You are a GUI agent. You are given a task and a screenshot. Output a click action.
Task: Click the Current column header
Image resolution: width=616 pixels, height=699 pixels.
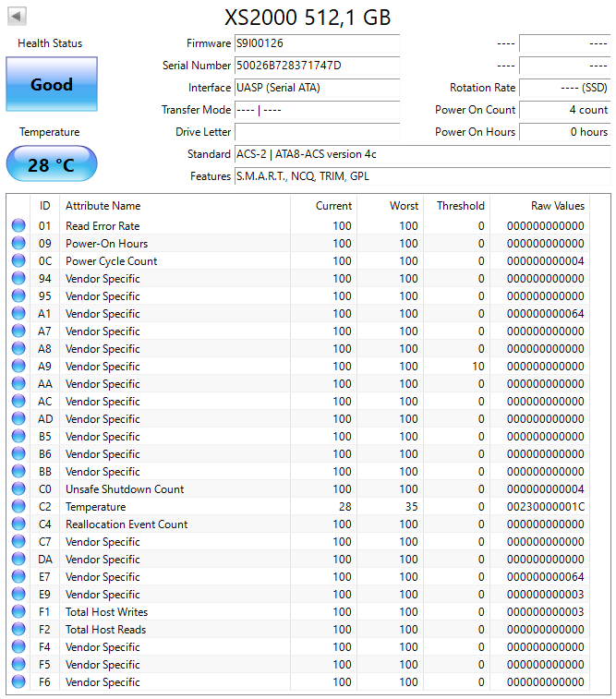click(323, 206)
